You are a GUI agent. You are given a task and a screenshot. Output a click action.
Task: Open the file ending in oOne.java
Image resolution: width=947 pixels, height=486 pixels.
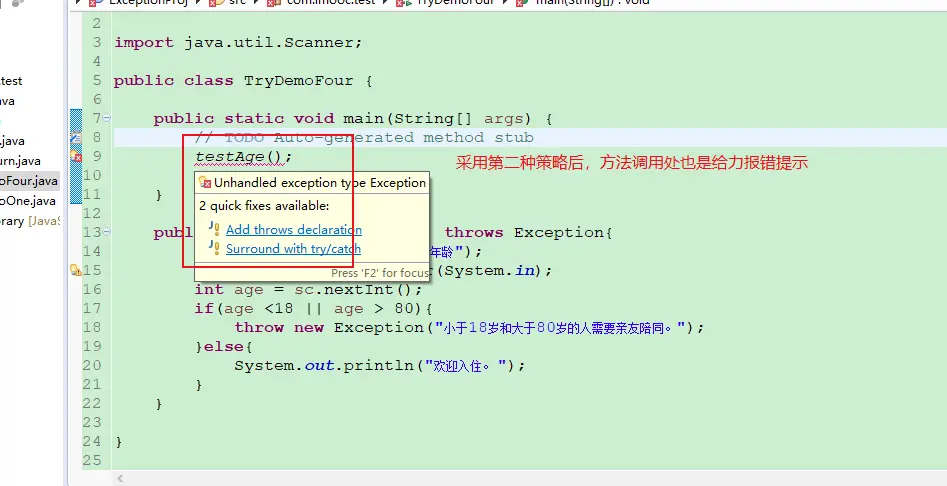point(28,201)
